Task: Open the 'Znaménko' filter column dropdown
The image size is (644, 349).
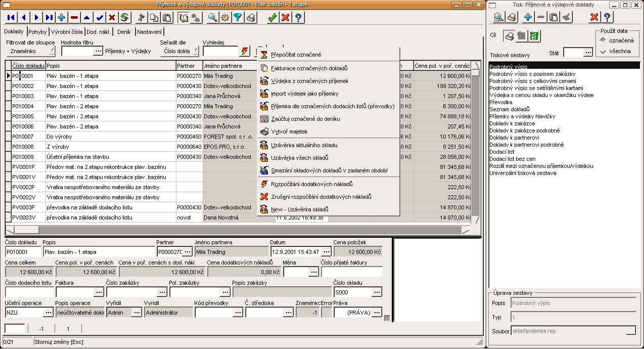Action: [30, 51]
